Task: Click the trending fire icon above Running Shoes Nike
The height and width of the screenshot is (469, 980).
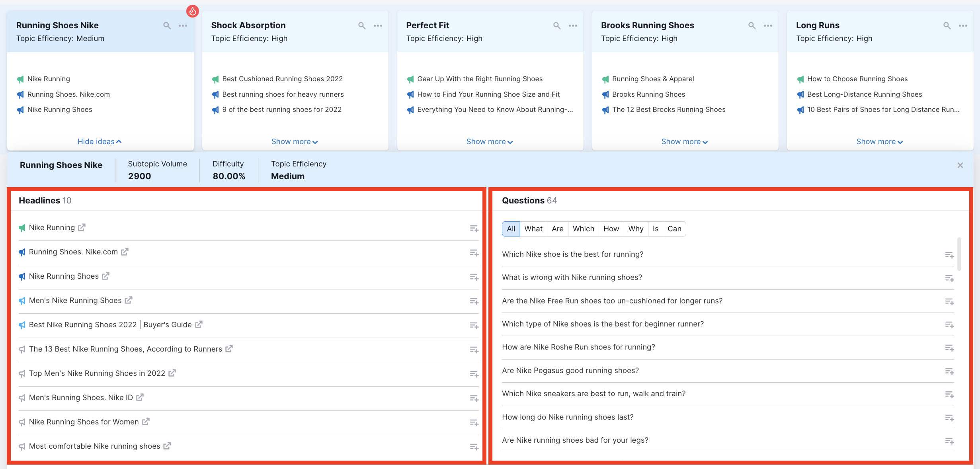Action: tap(193, 11)
